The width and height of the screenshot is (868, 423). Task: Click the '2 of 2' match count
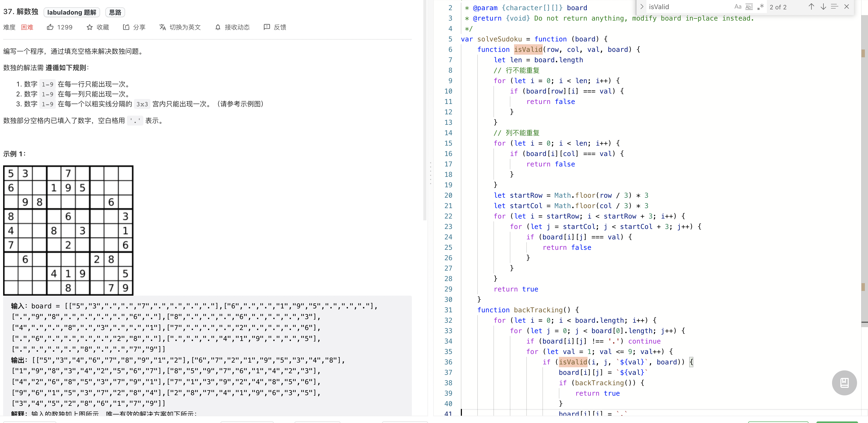point(778,7)
